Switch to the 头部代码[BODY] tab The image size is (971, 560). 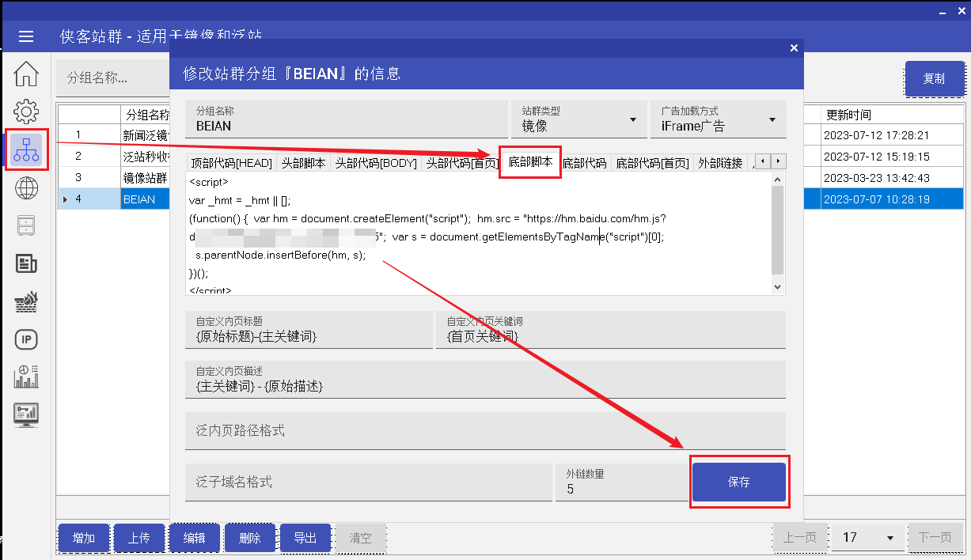point(376,163)
